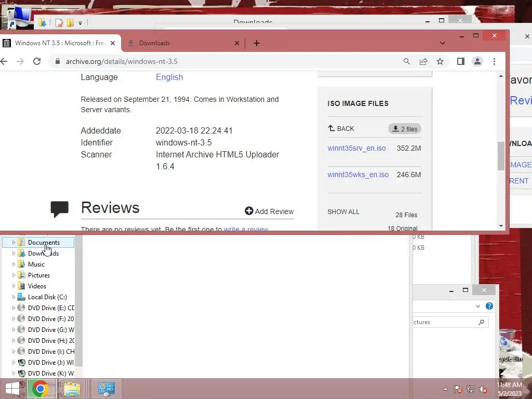Viewport: 532px width, 399px height.
Task: Open help in the back Explorer window
Action: pyautogui.click(x=489, y=306)
